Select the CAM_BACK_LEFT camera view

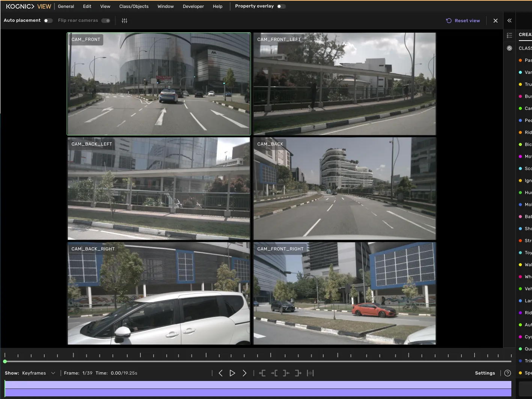coord(159,189)
